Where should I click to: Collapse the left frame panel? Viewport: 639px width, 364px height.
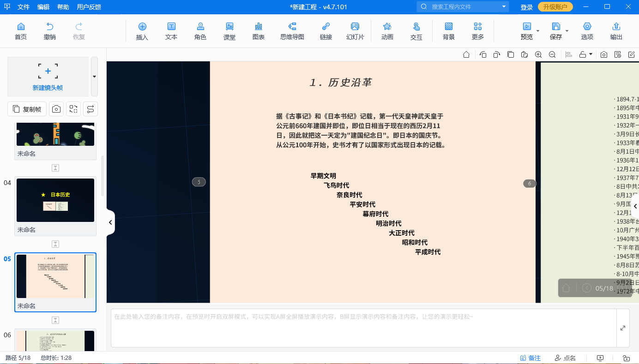pyautogui.click(x=110, y=222)
